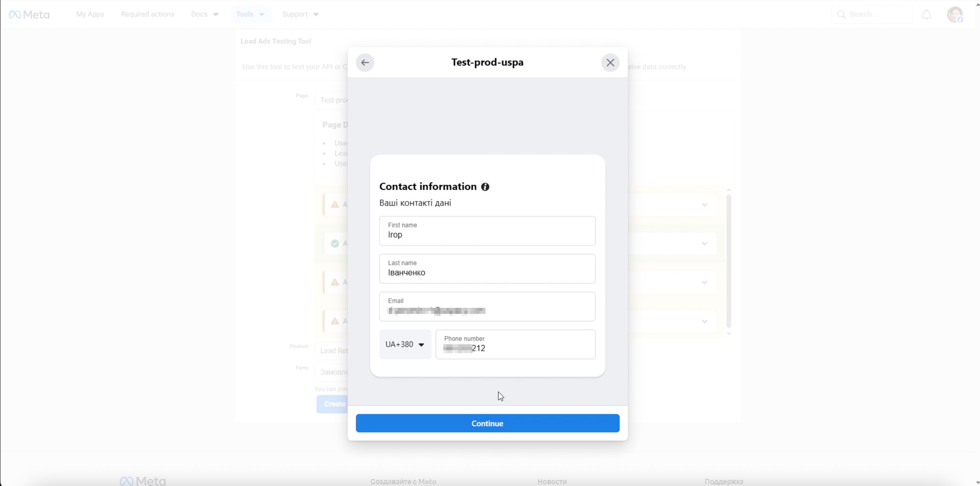The width and height of the screenshot is (980, 486).
Task: Edit the First name field
Action: 487,231
